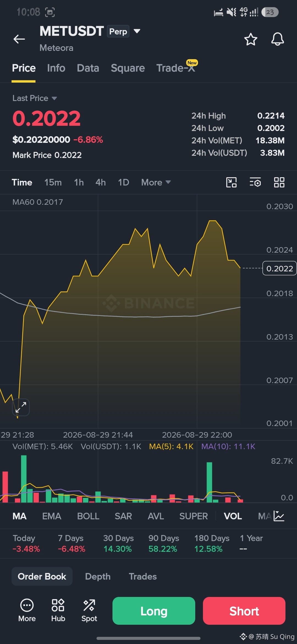Open chart indicator settings icon
The width and height of the screenshot is (297, 644).
(x=255, y=182)
